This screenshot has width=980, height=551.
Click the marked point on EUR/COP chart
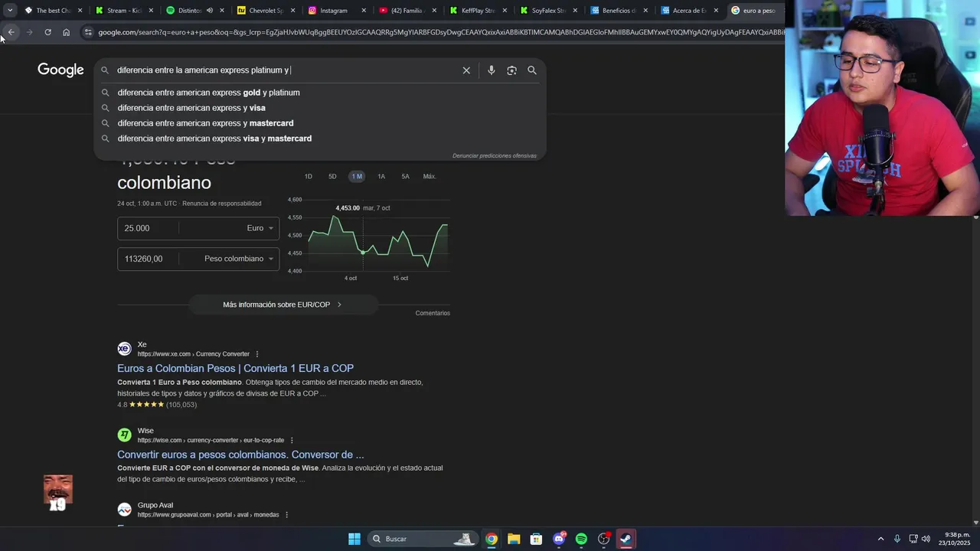[x=363, y=252]
